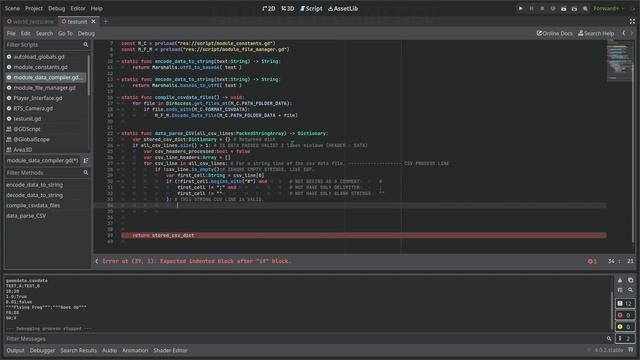Collapse the compile_csvdata_files function fold arrow
Screen dimensions: 640x360
tap(118, 98)
